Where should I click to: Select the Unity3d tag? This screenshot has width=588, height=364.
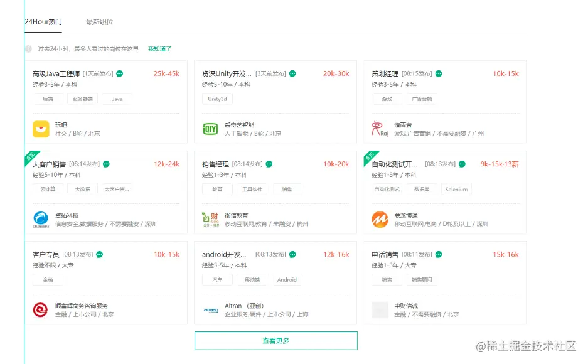click(217, 99)
